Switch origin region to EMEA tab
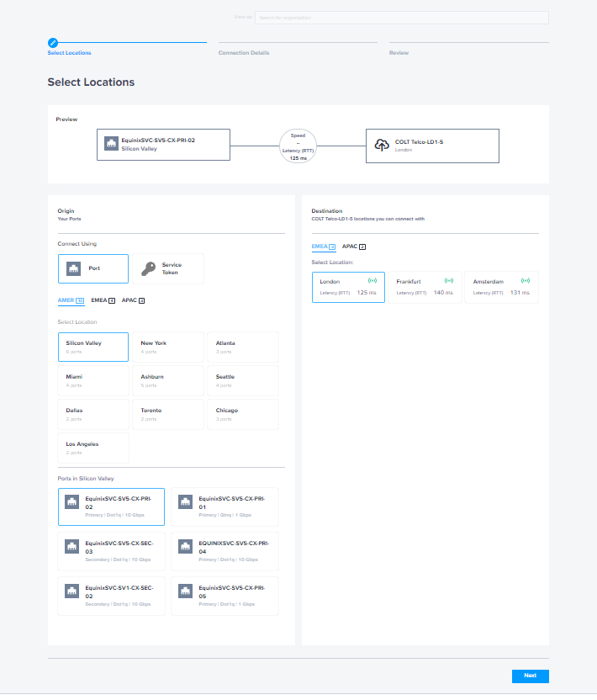The image size is (597, 700). click(102, 300)
